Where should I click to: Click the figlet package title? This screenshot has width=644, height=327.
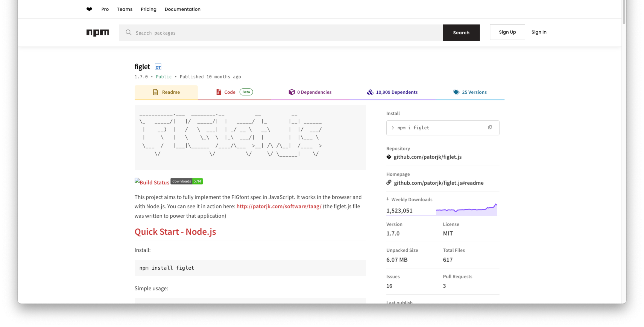pos(142,67)
